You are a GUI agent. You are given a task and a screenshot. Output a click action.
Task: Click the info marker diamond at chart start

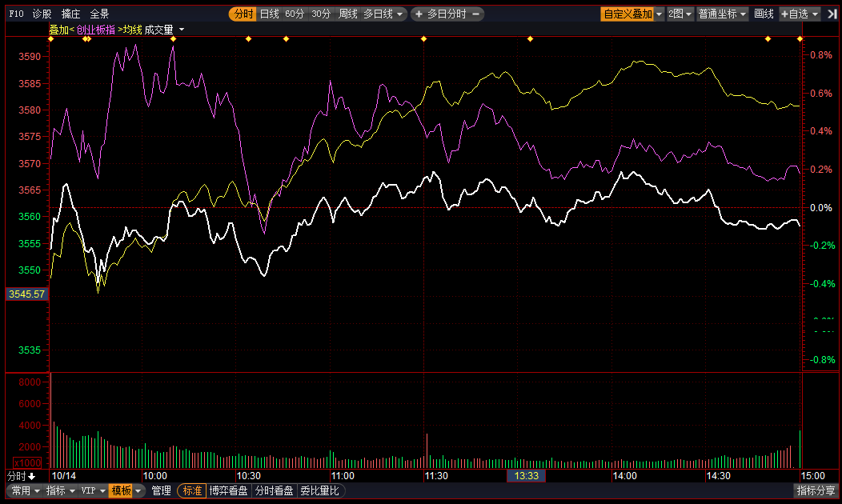[51, 38]
